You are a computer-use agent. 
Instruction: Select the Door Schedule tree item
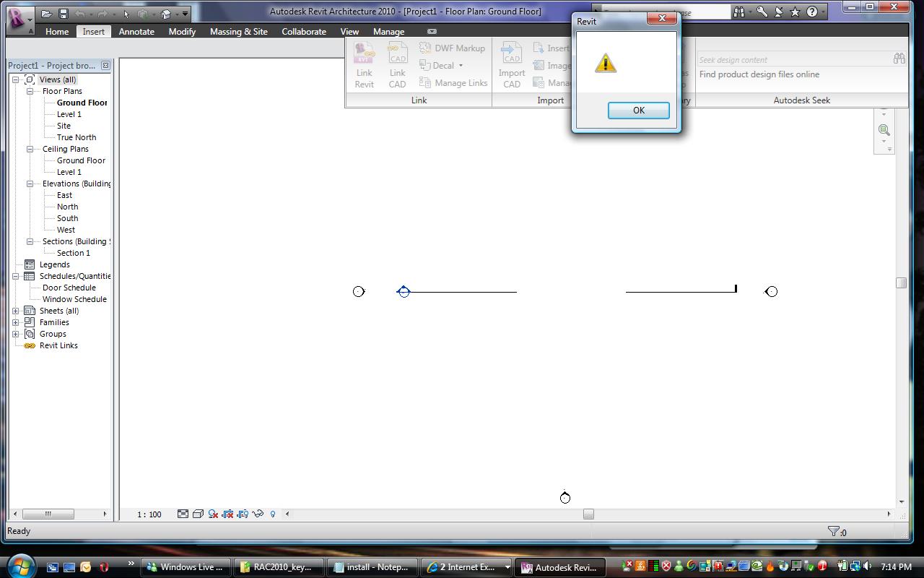(69, 288)
